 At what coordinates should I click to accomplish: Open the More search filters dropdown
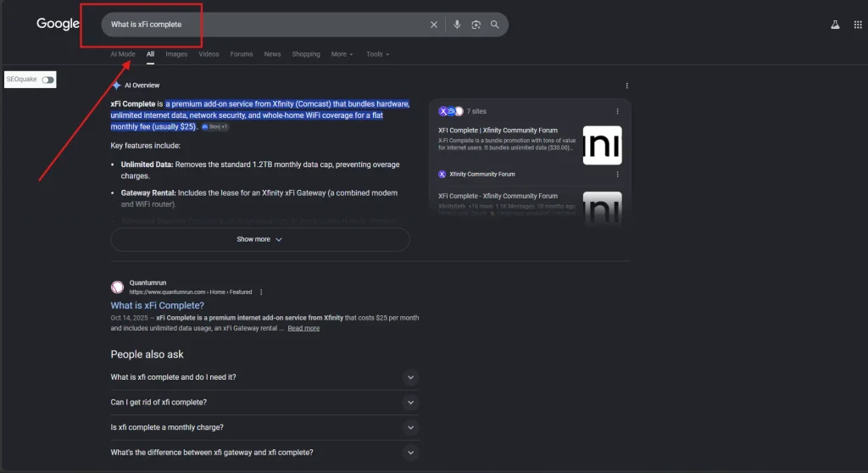click(342, 54)
